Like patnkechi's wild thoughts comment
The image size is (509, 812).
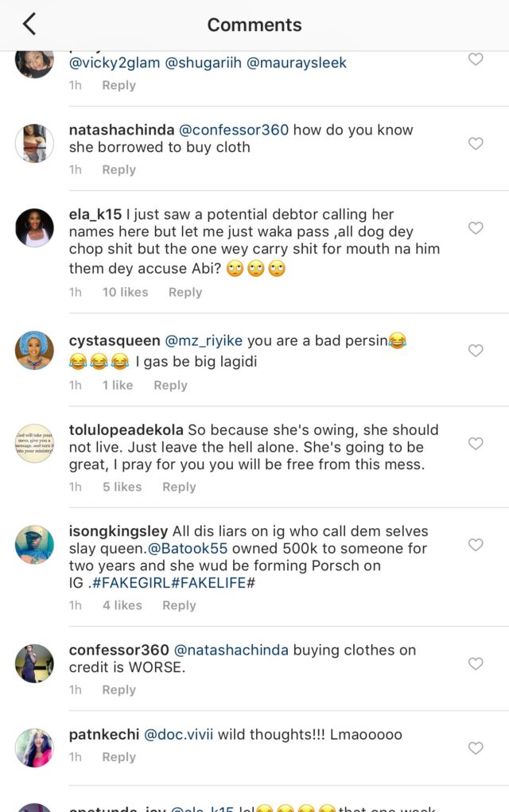(x=476, y=748)
